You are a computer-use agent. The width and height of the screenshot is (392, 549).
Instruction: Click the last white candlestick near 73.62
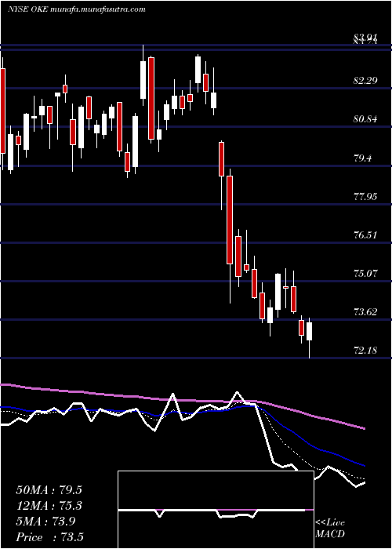tap(310, 331)
